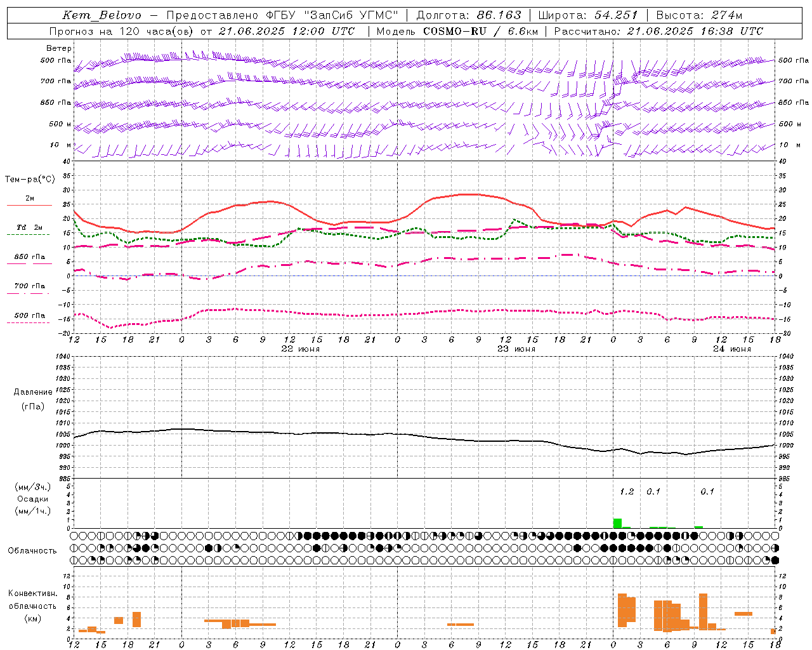Select the 'Модель COSMO-RU / 6.6км' text
This screenshot has height=650, width=812.
tap(456, 31)
